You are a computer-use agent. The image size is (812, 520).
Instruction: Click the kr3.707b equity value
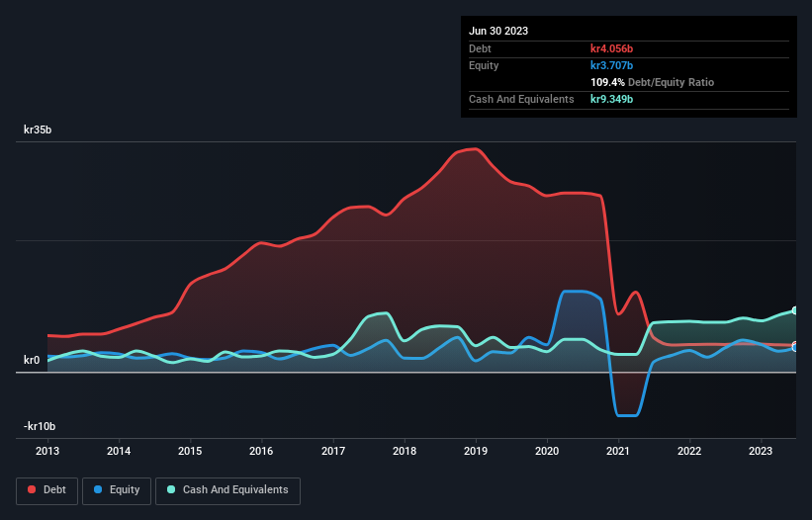point(611,65)
